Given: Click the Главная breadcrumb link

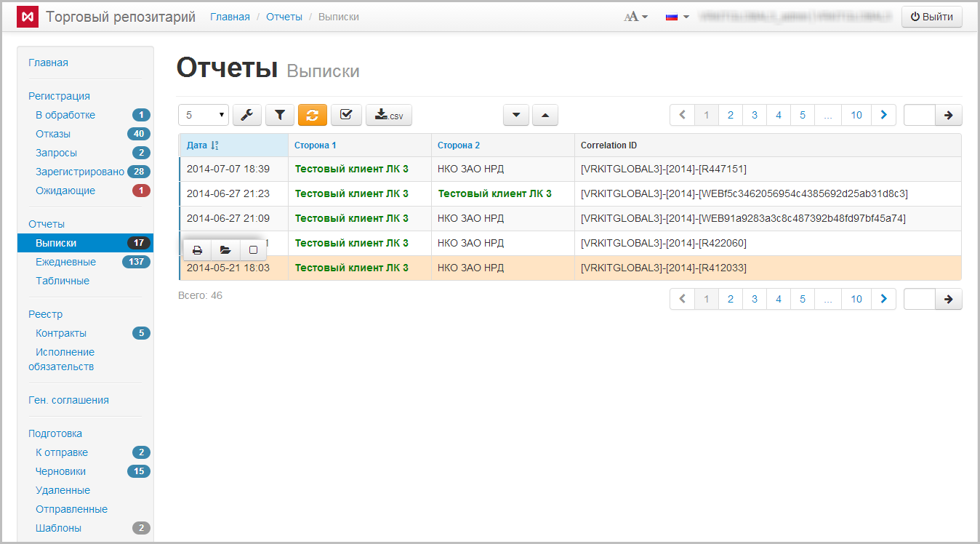Looking at the screenshot, I should [x=230, y=17].
